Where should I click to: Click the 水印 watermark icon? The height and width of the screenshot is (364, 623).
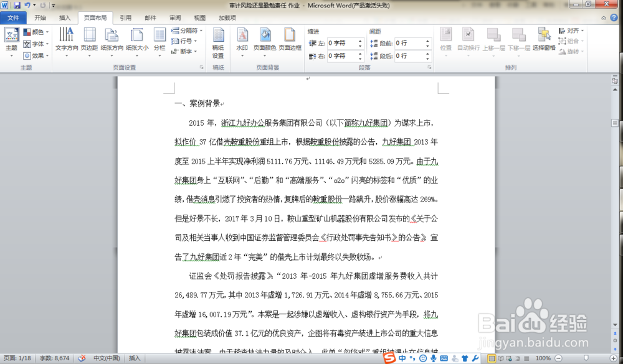click(242, 35)
